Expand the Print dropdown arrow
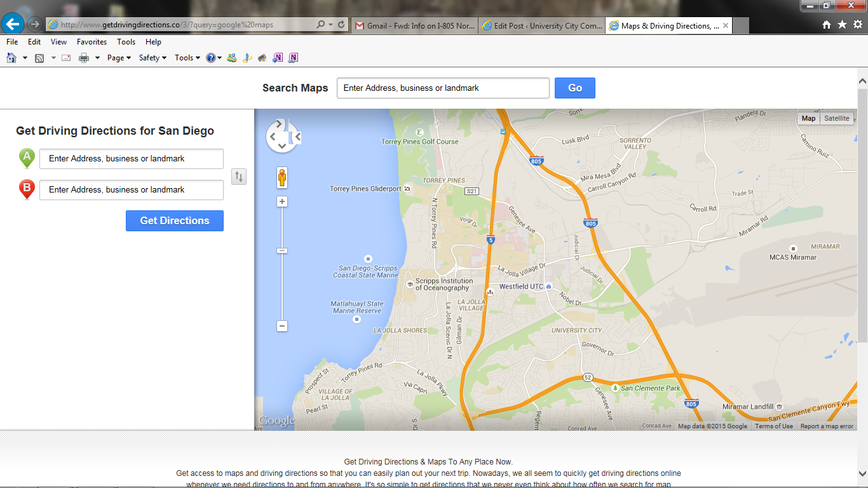The height and width of the screenshot is (488, 868). coord(97,58)
